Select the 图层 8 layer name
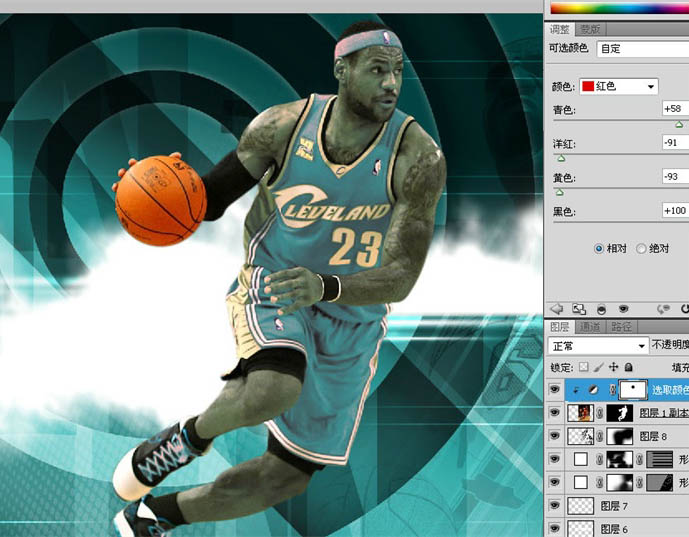 pyautogui.click(x=653, y=436)
